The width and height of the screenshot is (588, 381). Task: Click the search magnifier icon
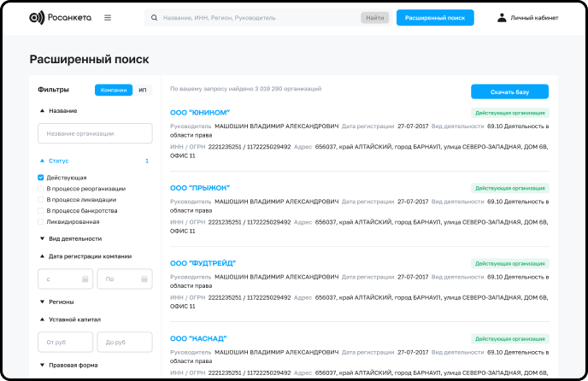(154, 17)
